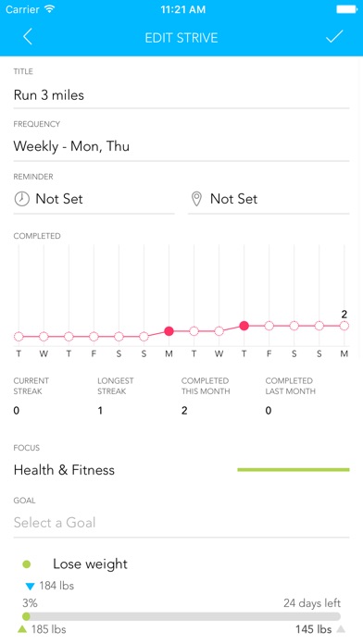This screenshot has width=363, height=644.
Task: Edit the title field Run 3 miles
Action: tap(181, 95)
